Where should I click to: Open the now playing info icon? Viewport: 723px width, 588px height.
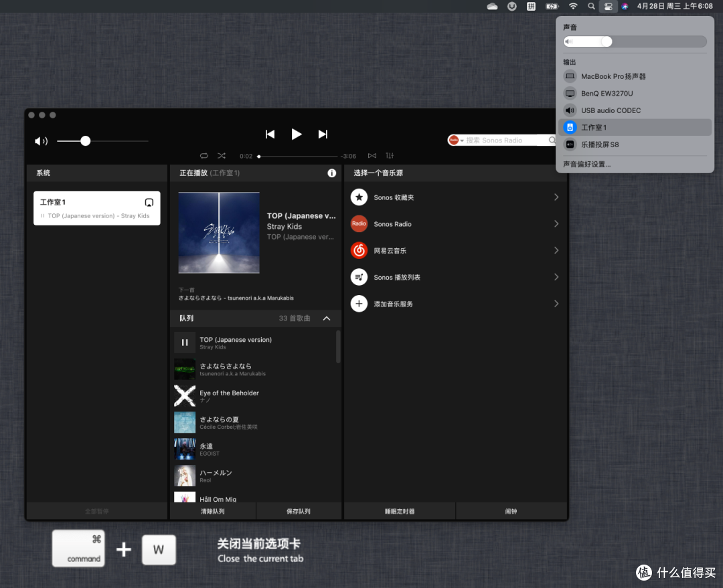331,173
